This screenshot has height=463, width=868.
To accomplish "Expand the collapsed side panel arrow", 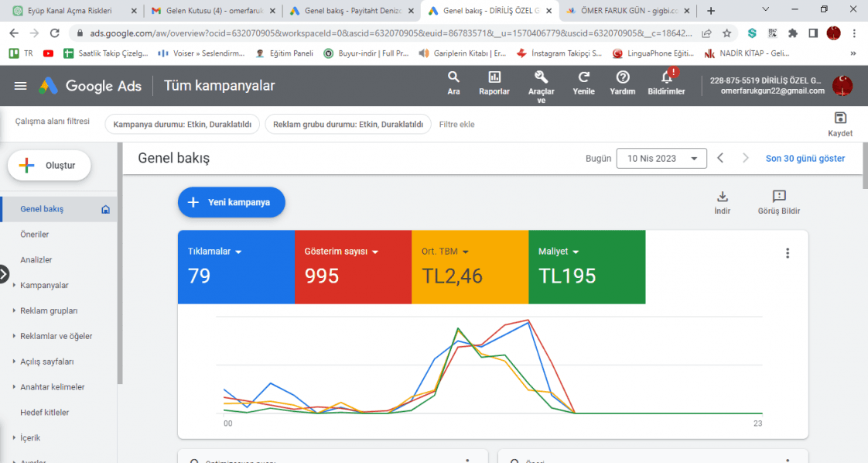I will [3, 274].
